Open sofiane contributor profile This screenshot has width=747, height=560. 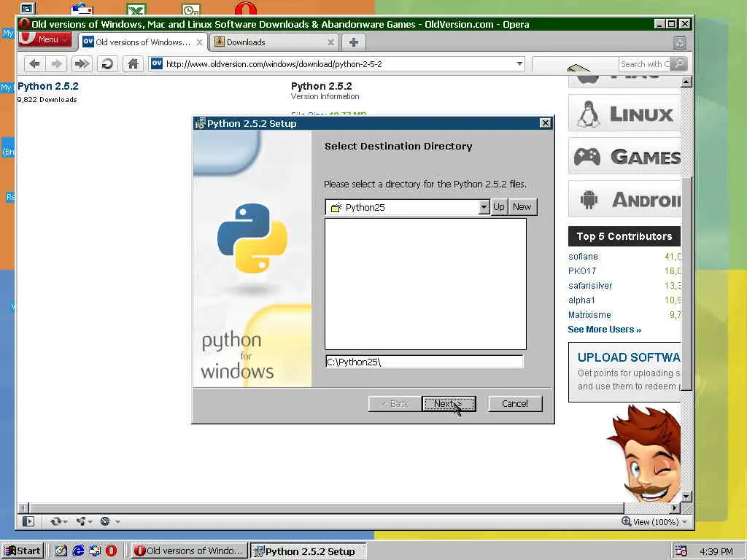point(583,256)
